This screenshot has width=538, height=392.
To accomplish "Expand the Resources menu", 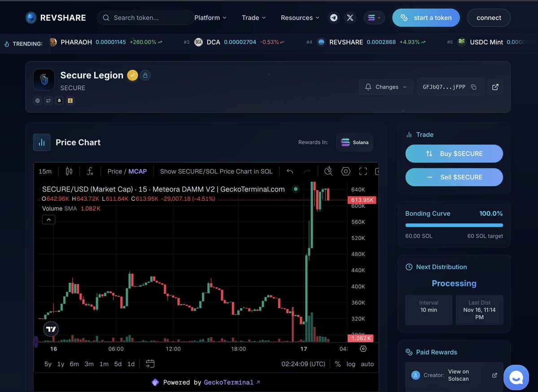I will [x=300, y=17].
